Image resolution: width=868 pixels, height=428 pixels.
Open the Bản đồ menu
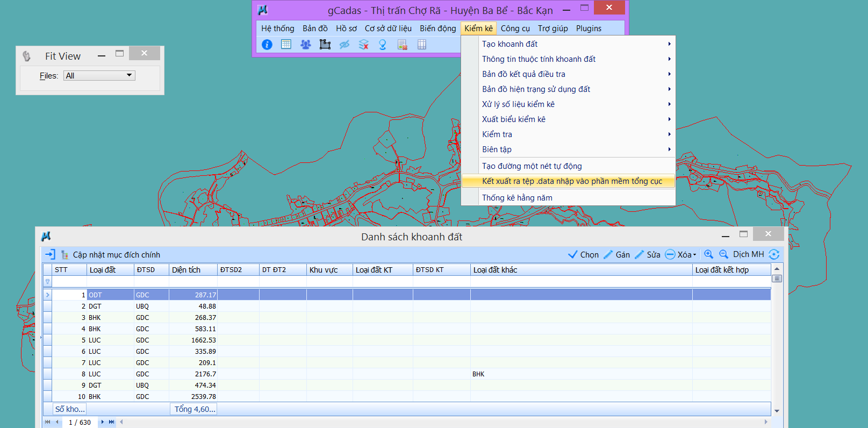tap(315, 28)
